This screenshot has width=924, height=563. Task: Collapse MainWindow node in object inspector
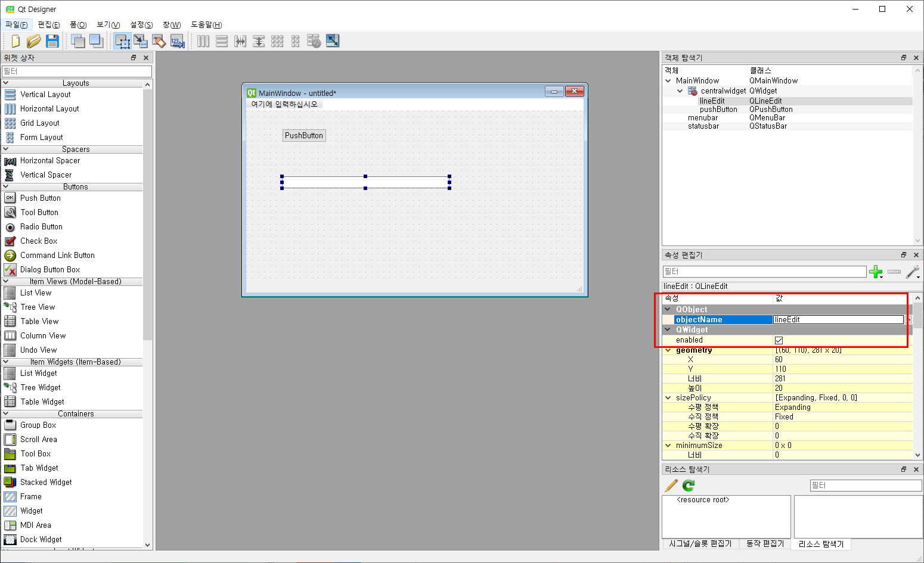point(668,80)
